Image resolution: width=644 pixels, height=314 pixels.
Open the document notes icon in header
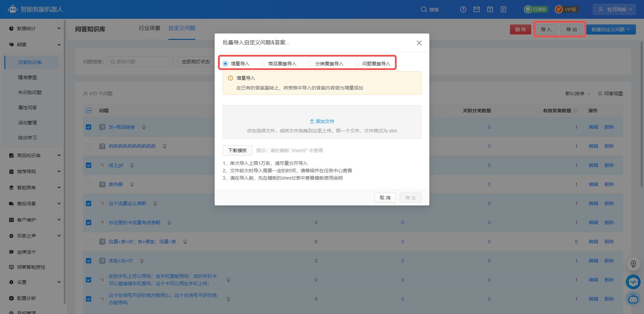[x=503, y=9]
